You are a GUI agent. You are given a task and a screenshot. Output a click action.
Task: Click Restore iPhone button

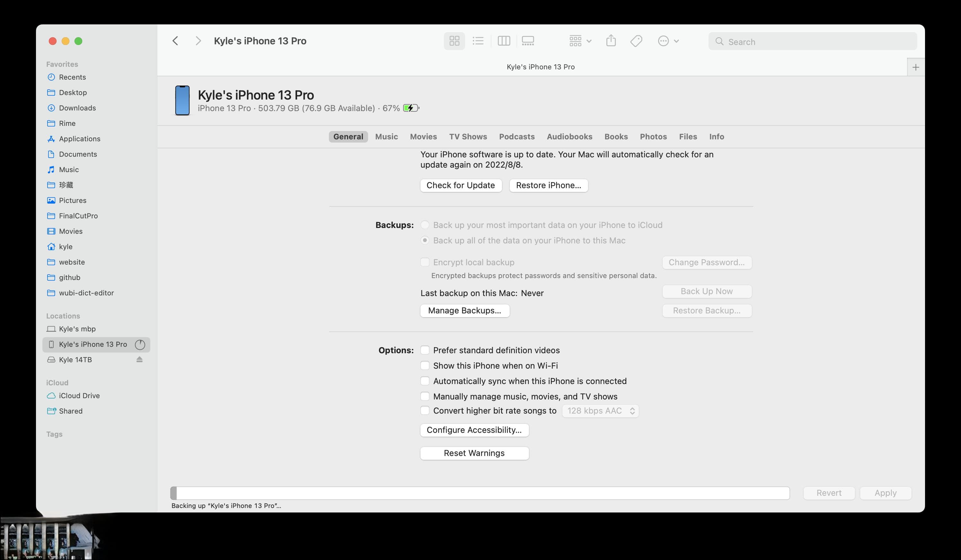coord(548,186)
